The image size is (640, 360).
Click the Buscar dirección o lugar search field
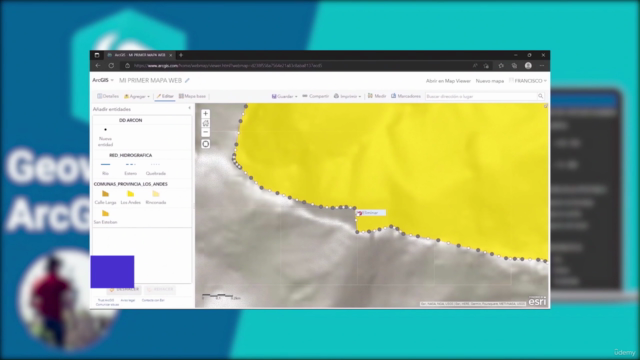tap(481, 96)
